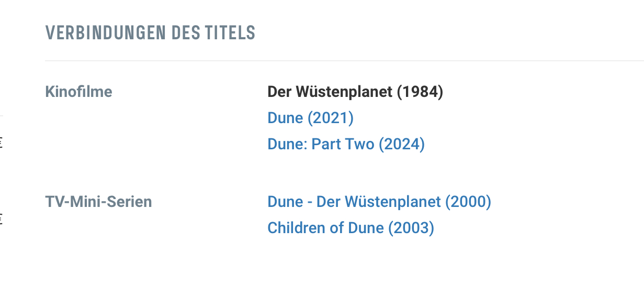Click the year (1984) after Der Wüstenplanet
The width and height of the screenshot is (644, 307).
click(420, 92)
